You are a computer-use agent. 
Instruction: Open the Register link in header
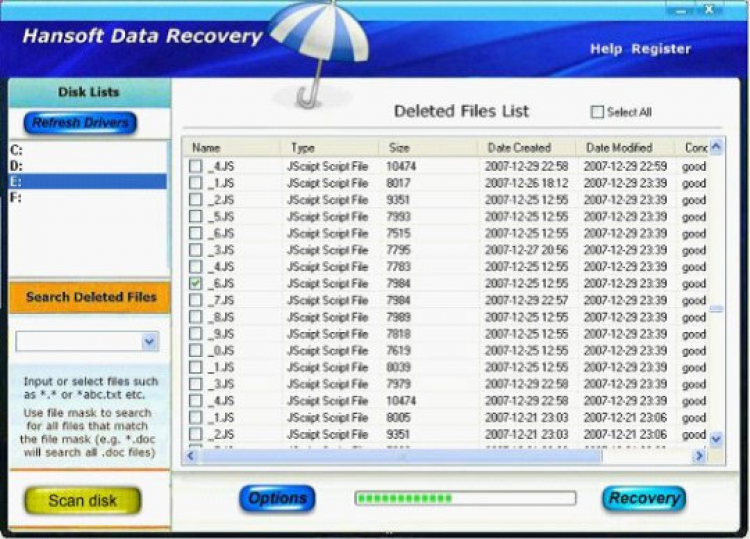pyautogui.click(x=661, y=49)
